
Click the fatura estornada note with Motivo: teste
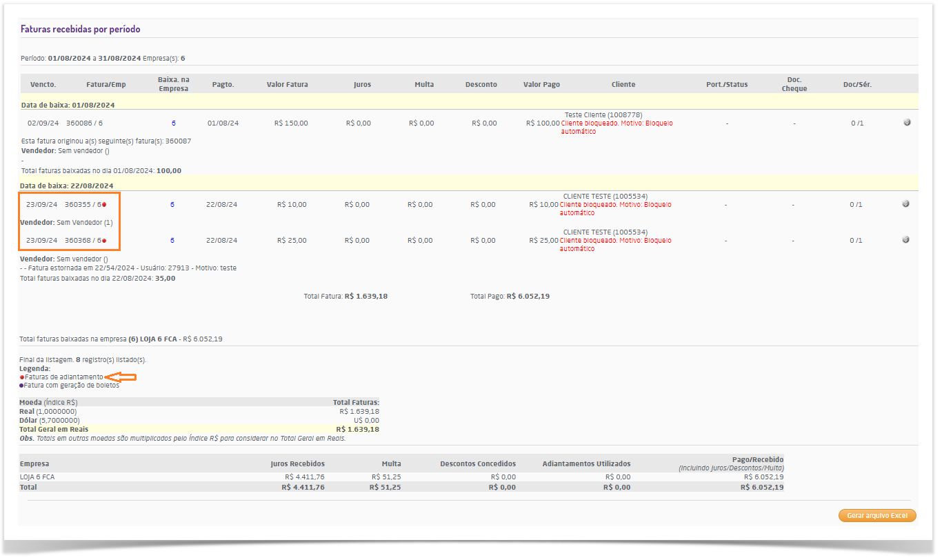pyautogui.click(x=130, y=268)
